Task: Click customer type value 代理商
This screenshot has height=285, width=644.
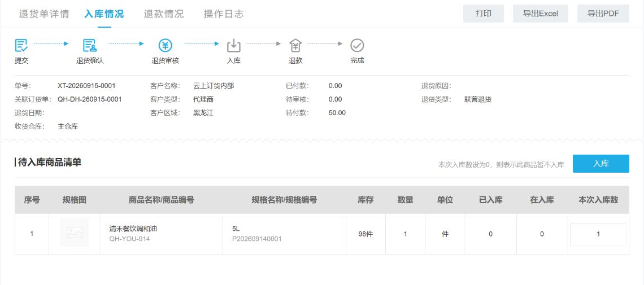Action: coord(203,99)
